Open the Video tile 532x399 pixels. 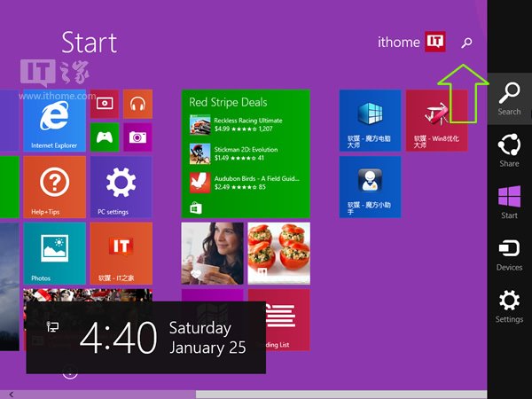105,104
